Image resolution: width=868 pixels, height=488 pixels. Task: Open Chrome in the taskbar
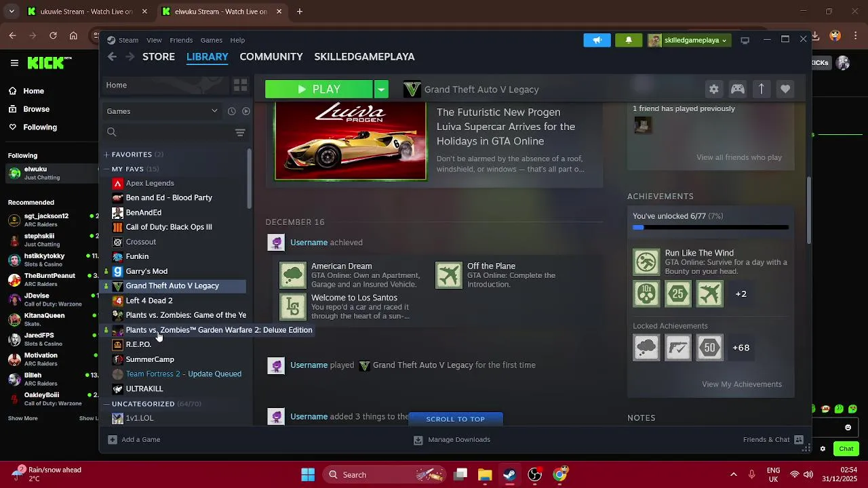pos(559,474)
